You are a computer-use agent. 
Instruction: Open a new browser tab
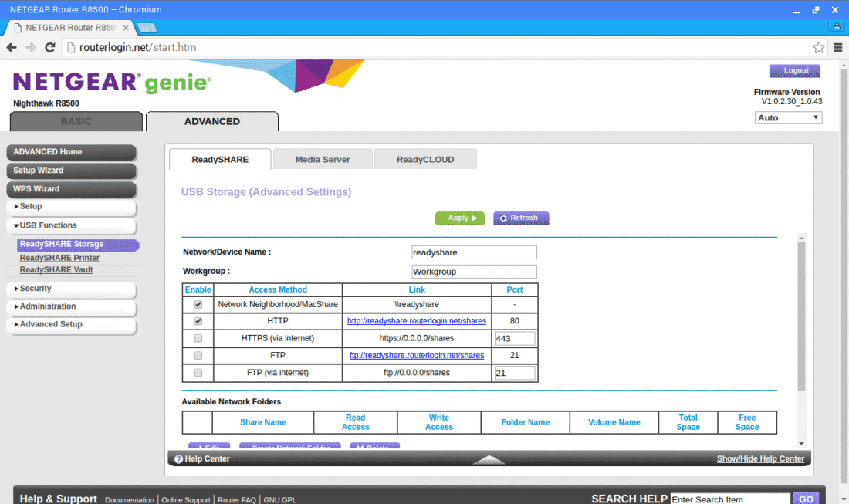[147, 28]
